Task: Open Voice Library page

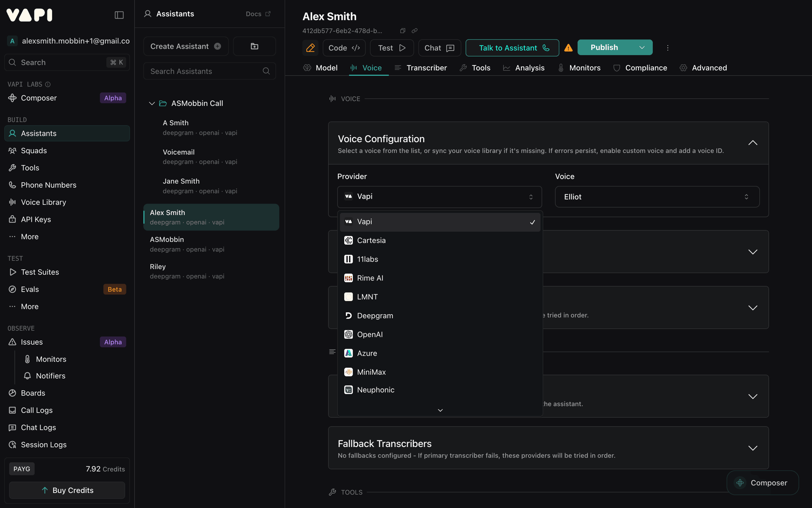Action: [67, 202]
